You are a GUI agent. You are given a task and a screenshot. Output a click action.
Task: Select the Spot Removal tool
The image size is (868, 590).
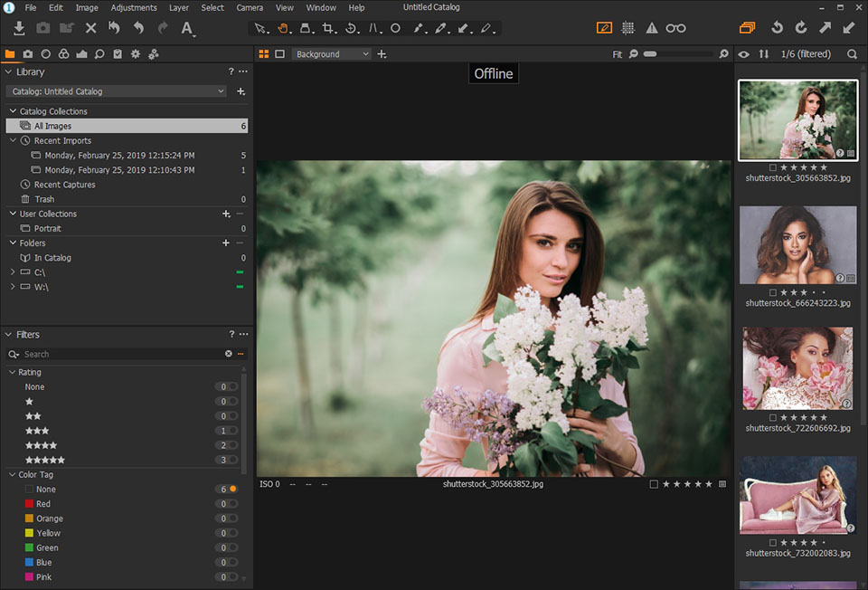395,28
